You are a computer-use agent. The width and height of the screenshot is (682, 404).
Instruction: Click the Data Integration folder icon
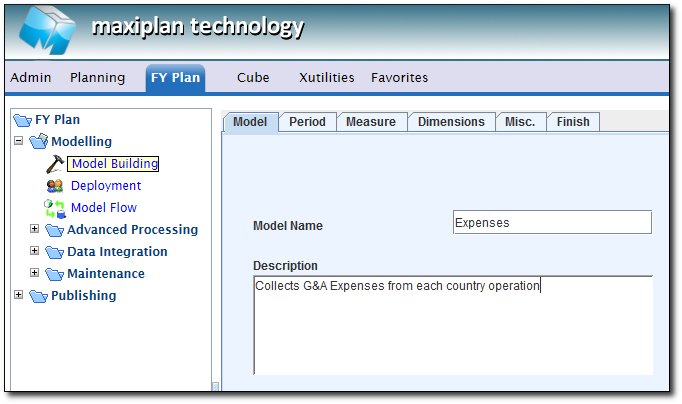(x=54, y=252)
